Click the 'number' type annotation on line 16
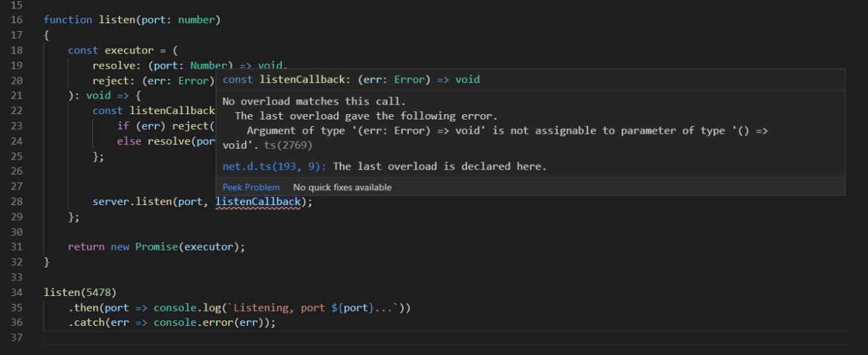868x355 pixels. (197, 20)
